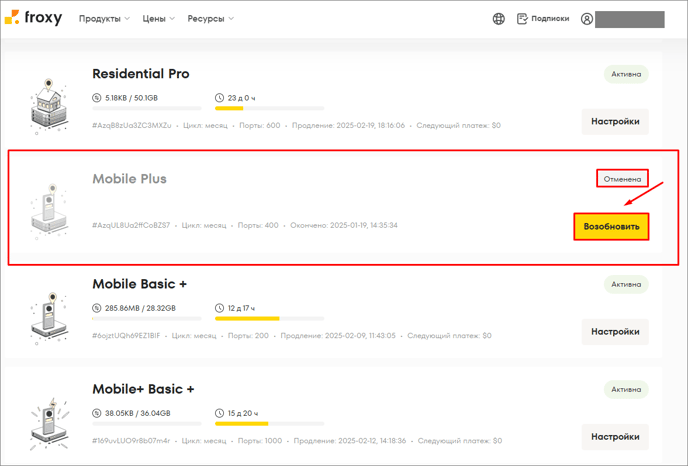Click traffic icon next to 5.18KB / 50.1GB
This screenshot has height=466, width=688.
[x=97, y=98]
